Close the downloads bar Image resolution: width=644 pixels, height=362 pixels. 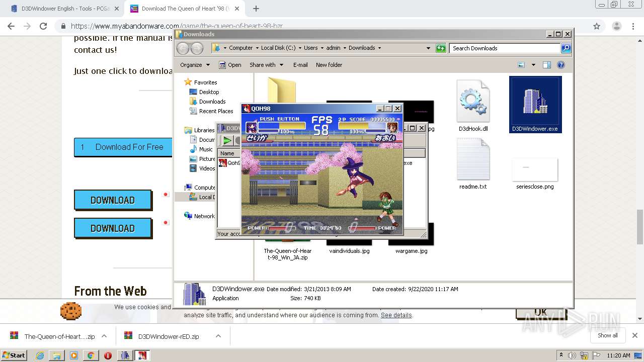[635, 335]
